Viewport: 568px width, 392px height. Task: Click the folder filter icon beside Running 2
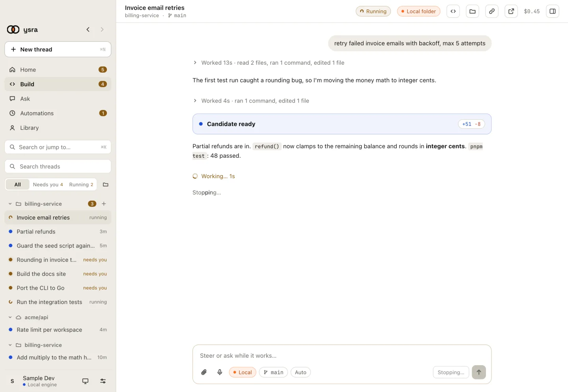106,185
